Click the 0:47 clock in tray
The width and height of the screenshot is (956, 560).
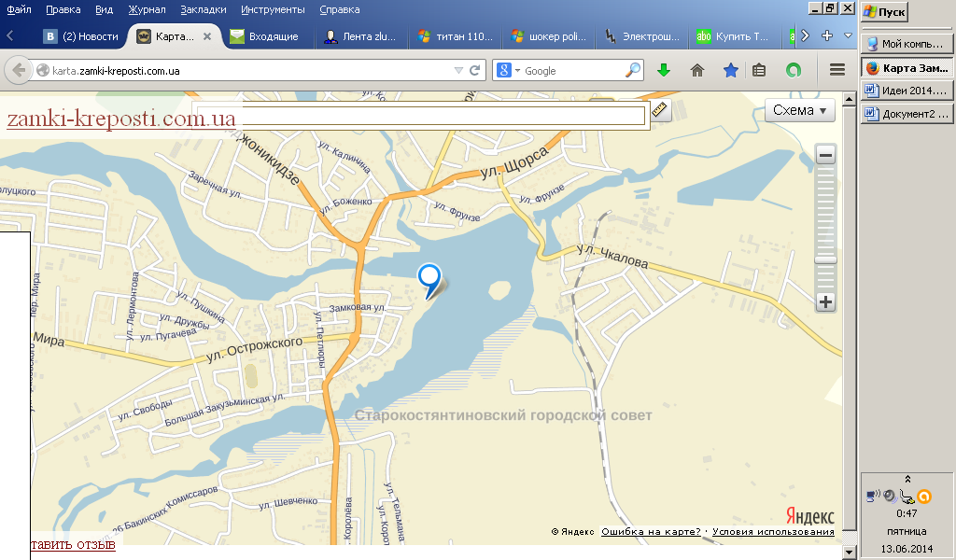pos(907,513)
